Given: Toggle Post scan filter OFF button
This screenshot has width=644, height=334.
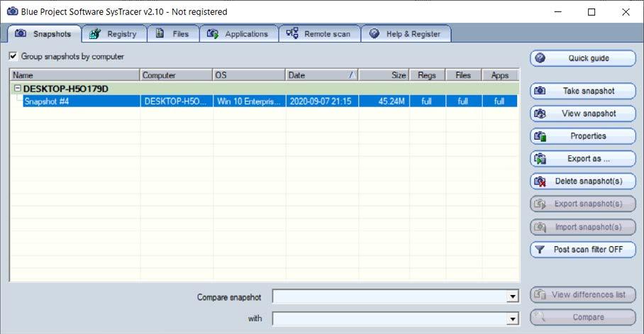Looking at the screenshot, I should tap(583, 250).
